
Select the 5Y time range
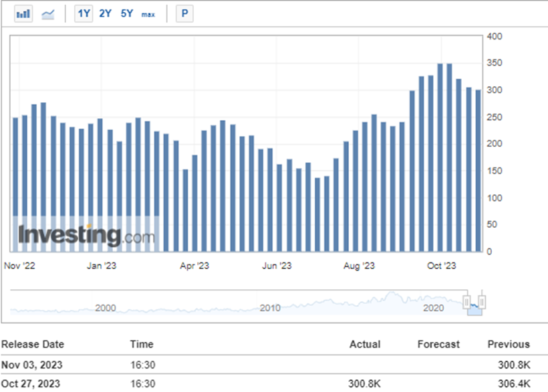tap(127, 13)
